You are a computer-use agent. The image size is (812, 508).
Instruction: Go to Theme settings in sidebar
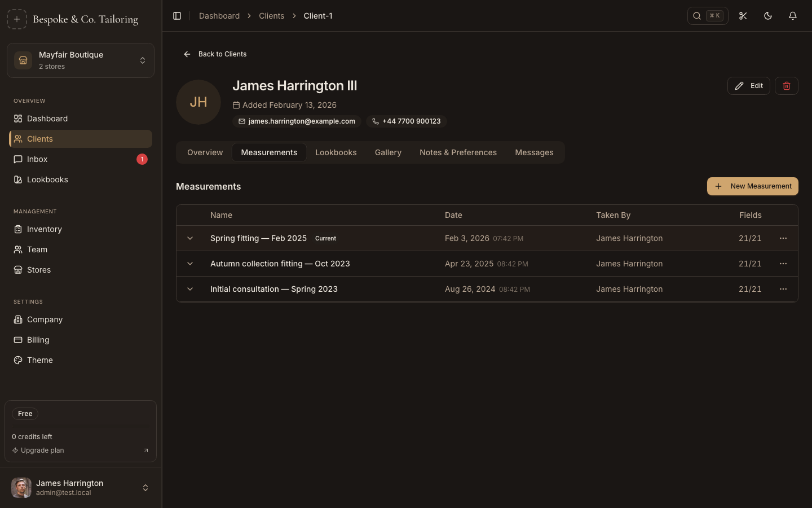click(40, 360)
